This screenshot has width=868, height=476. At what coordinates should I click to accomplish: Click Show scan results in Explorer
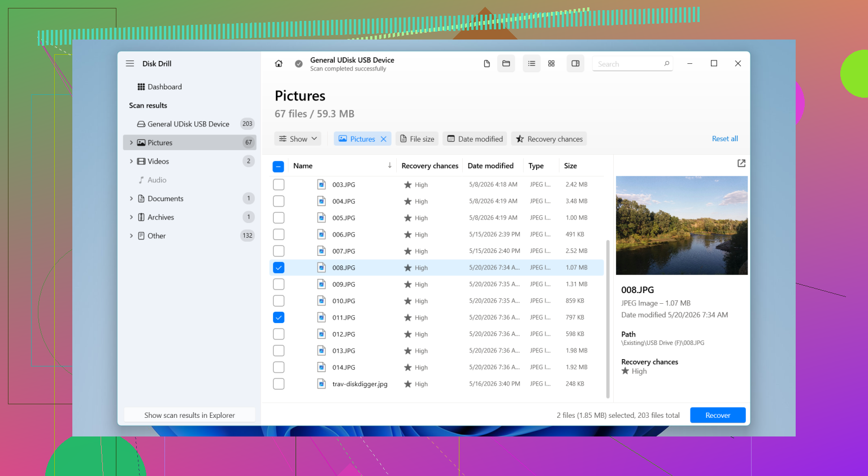(189, 415)
